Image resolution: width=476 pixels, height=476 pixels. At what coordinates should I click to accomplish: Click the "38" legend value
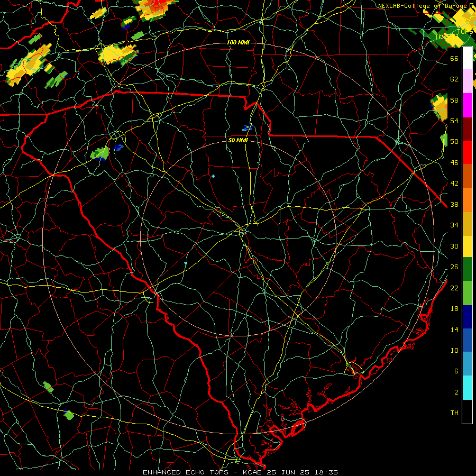[454, 204]
